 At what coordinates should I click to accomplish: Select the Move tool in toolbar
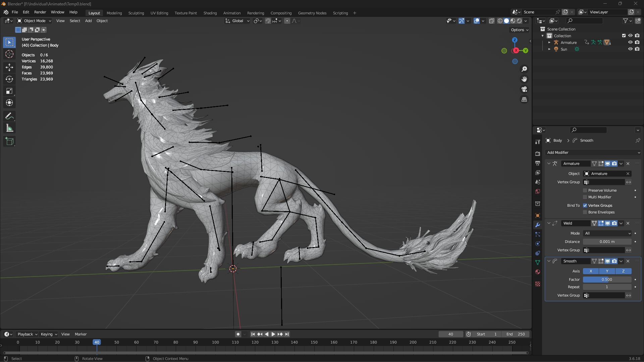(9, 67)
